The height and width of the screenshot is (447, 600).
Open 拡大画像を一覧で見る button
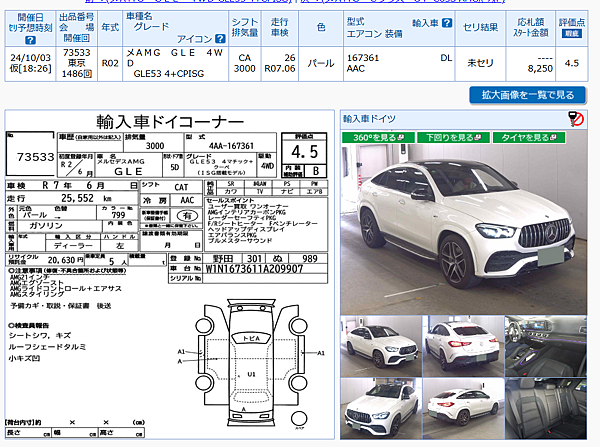click(x=528, y=95)
